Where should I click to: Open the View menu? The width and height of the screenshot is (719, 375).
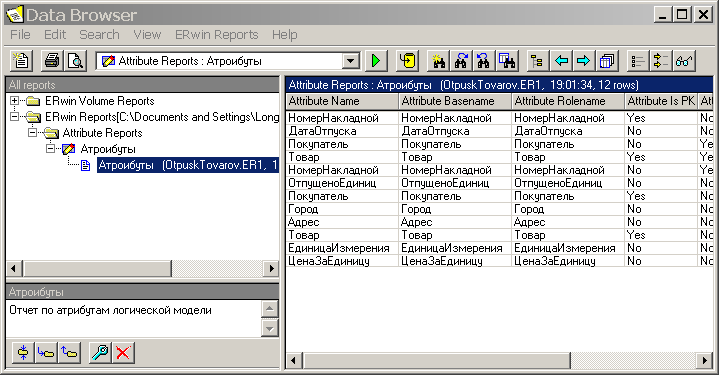(x=147, y=35)
